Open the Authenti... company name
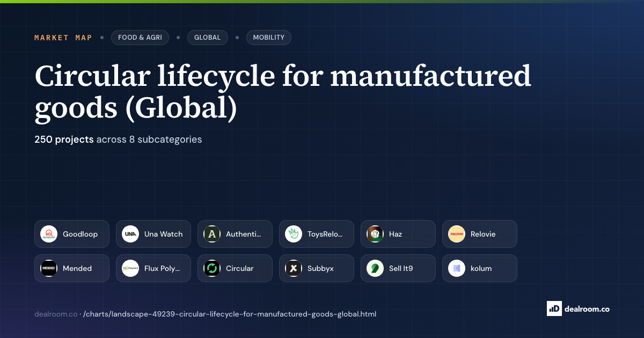This screenshot has height=338, width=644. click(x=244, y=234)
